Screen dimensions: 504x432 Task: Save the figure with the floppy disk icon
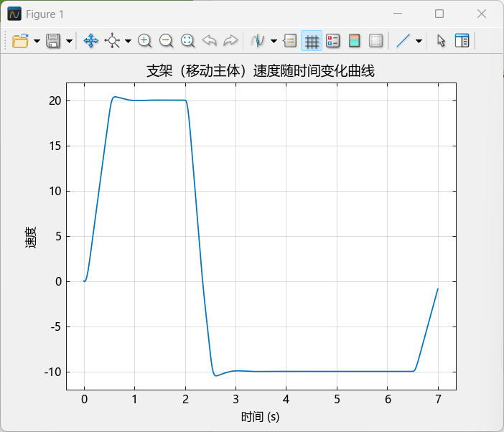53,41
